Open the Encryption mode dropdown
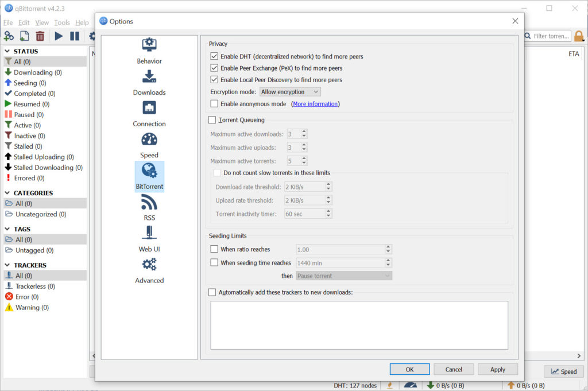This screenshot has width=588, height=391. point(290,92)
